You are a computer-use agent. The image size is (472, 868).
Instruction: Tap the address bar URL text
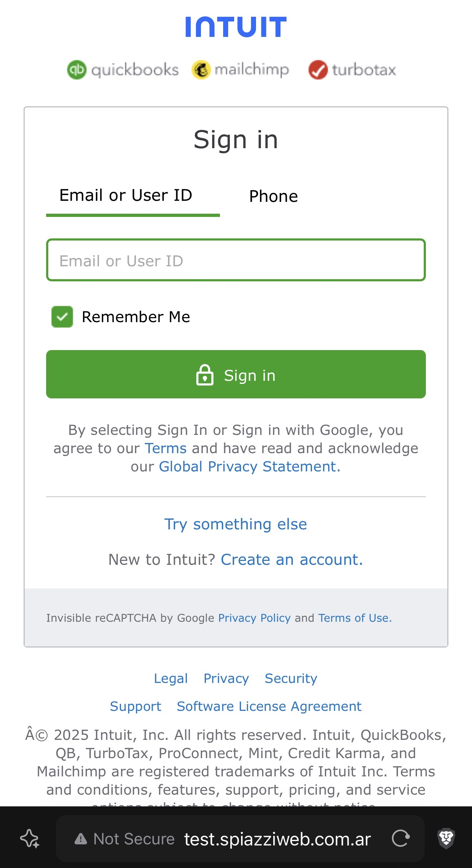277,839
